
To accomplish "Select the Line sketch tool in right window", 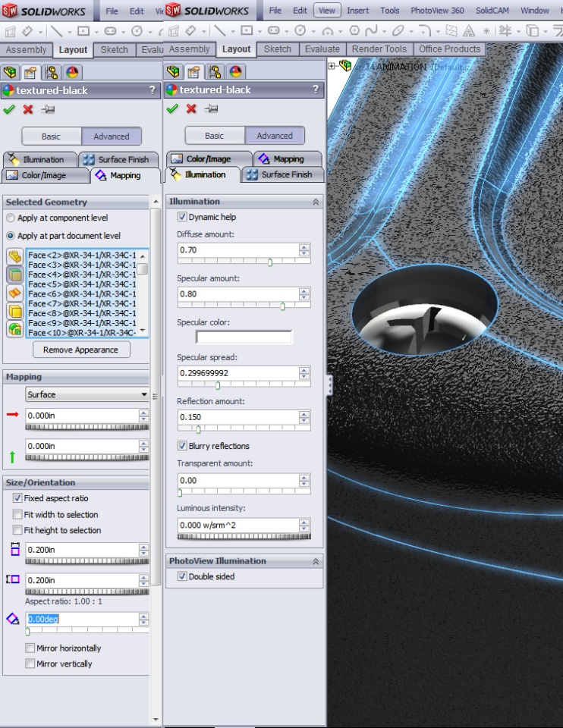I will (220, 31).
